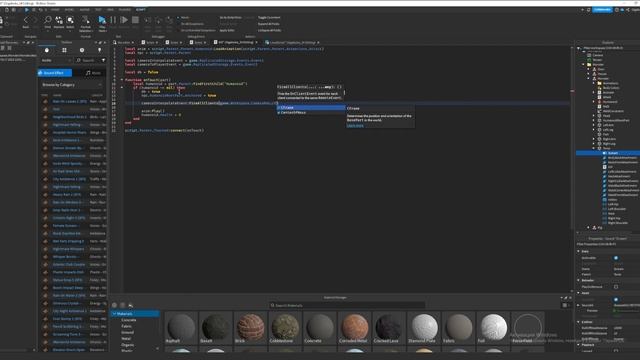Select the Corroded Metal material thumbnail
The image size is (640, 360).
pyautogui.click(x=354, y=327)
